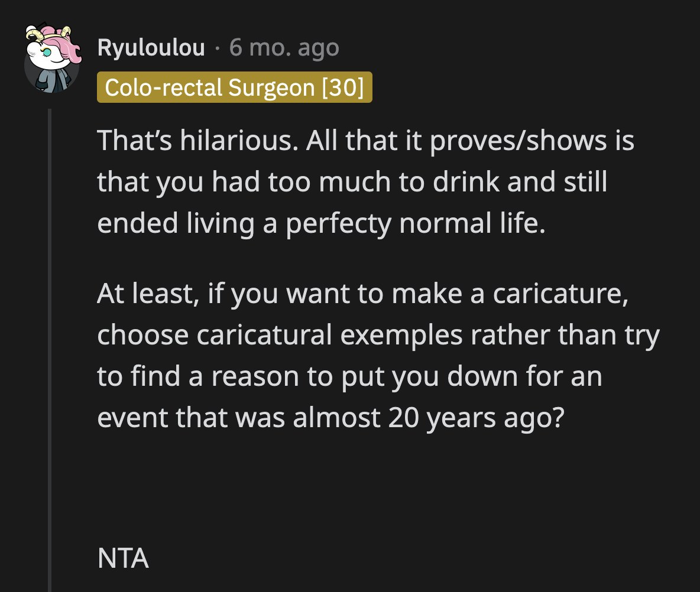
Task: Click Ryuloulou's avatar icon
Action: click(52, 59)
